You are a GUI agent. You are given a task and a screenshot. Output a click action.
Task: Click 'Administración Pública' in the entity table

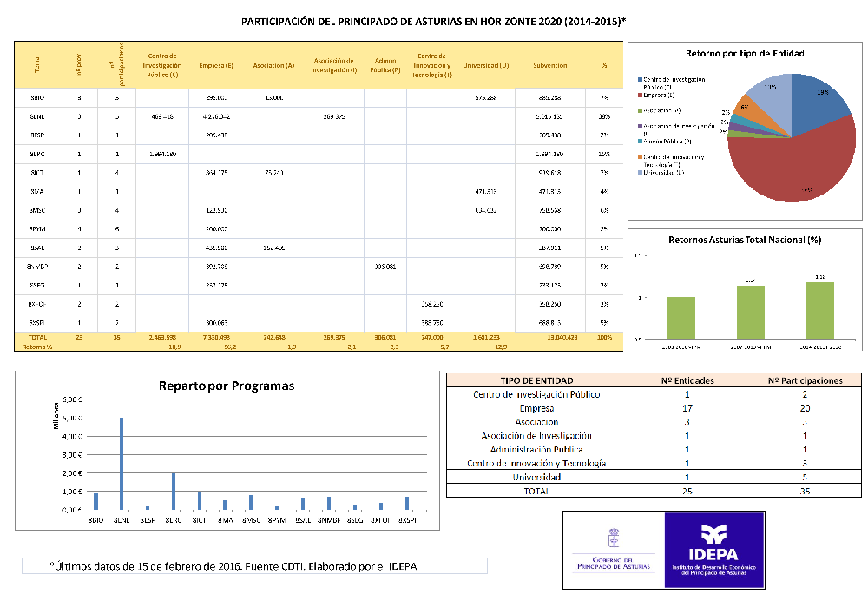pos(536,450)
